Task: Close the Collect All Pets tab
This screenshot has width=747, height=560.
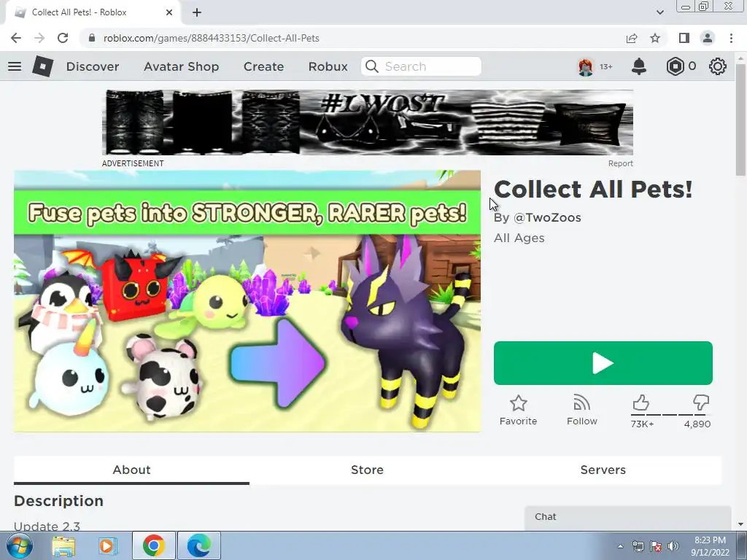Action: tap(169, 12)
